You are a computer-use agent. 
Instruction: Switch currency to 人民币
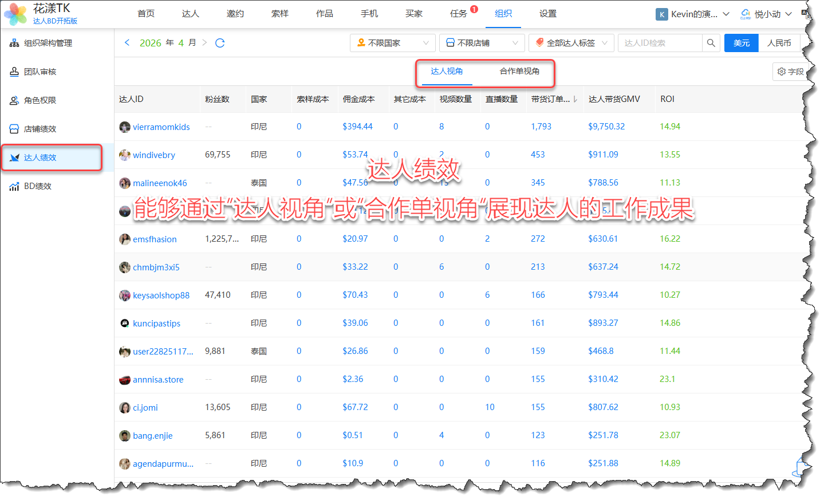coord(779,43)
